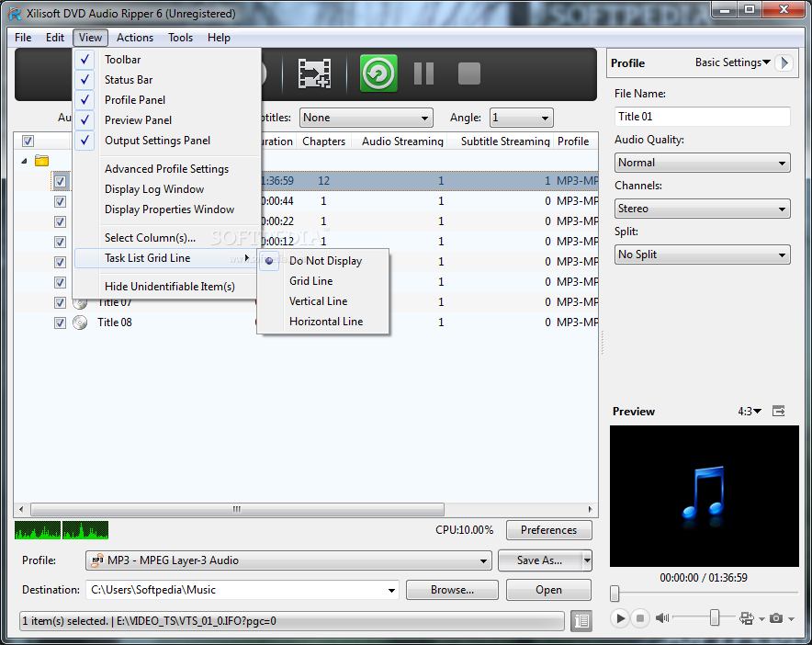
Task: Select Grid Line submenu option
Action: point(323,281)
